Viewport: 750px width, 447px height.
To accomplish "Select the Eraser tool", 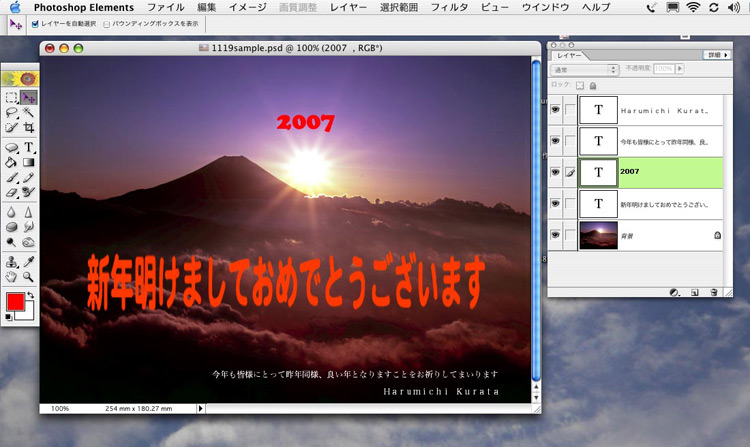I will click(x=11, y=193).
